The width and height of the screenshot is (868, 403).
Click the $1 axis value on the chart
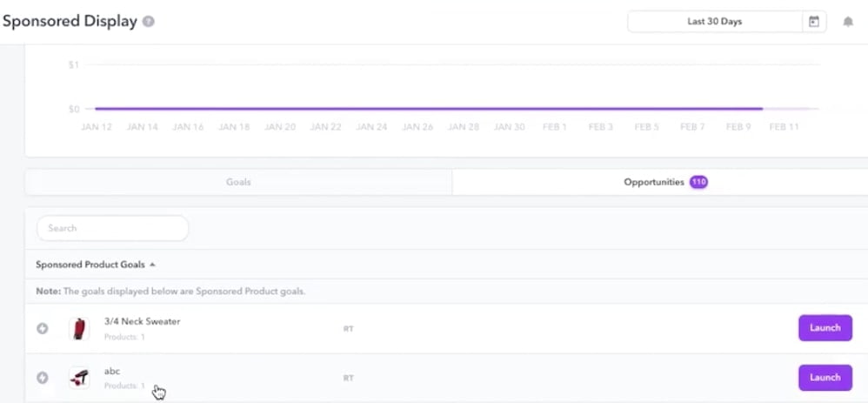coord(74,65)
